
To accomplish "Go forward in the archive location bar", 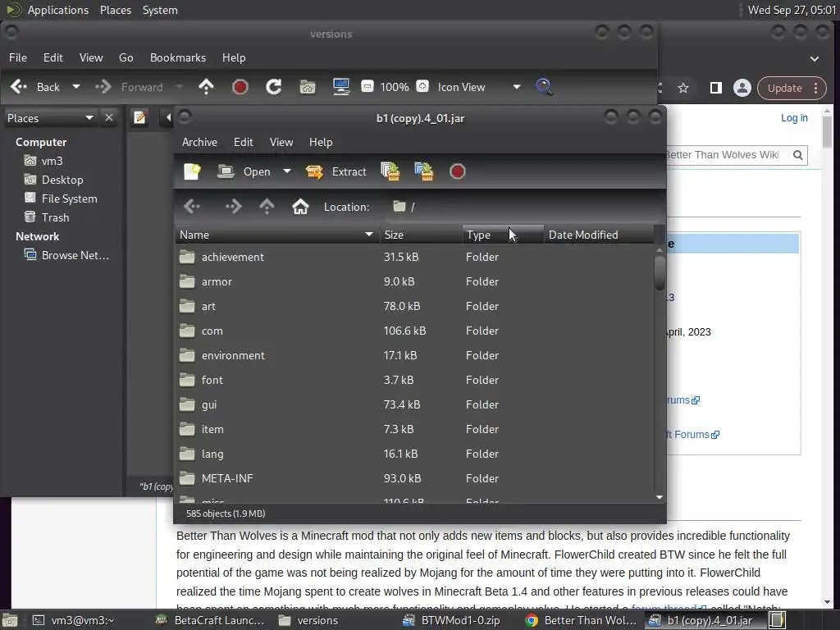I will [233, 207].
